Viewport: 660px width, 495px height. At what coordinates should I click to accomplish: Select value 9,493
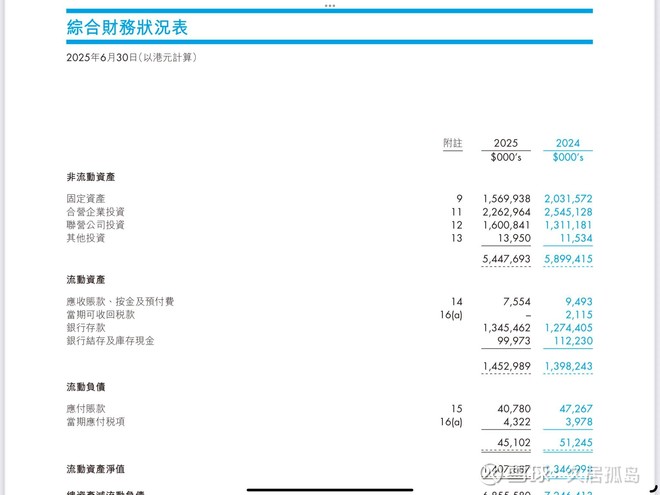[x=579, y=301]
